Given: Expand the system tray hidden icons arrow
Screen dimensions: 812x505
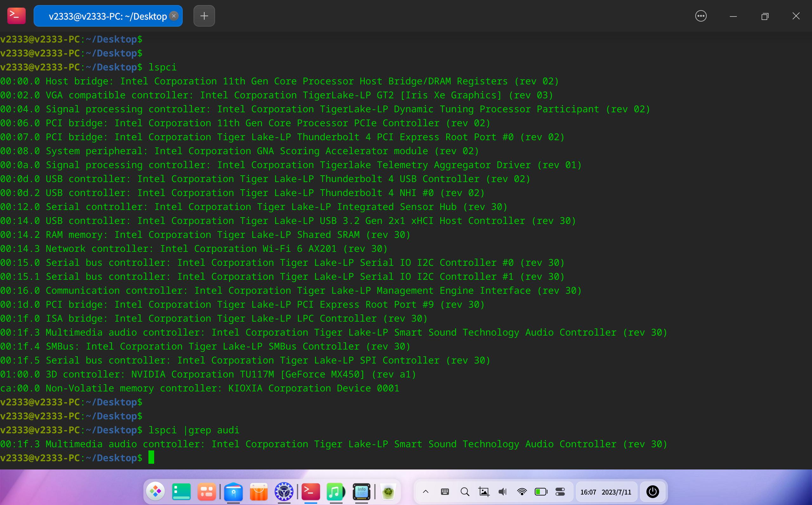Looking at the screenshot, I should click(x=426, y=491).
